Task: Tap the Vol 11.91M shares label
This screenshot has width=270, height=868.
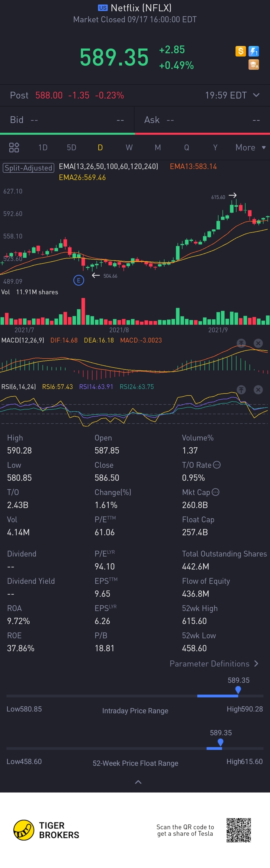Action: coord(30,292)
